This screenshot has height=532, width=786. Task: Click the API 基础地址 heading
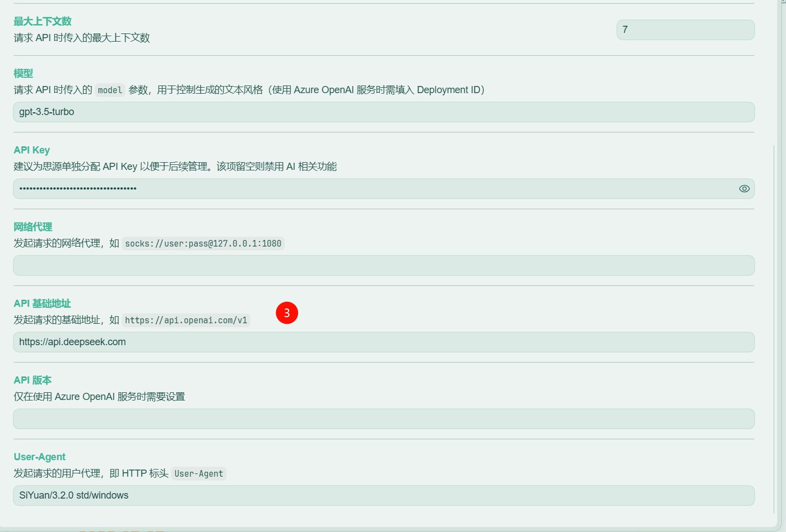[42, 304]
